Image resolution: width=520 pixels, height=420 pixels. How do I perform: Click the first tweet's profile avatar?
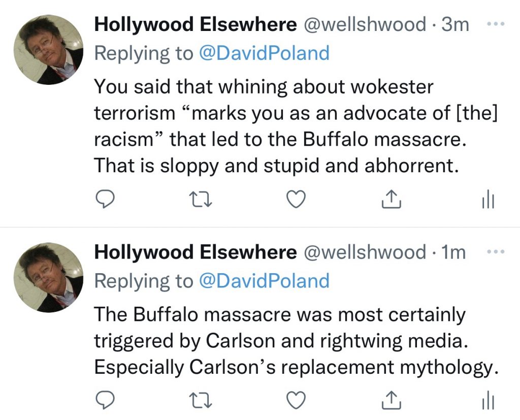coord(47,49)
